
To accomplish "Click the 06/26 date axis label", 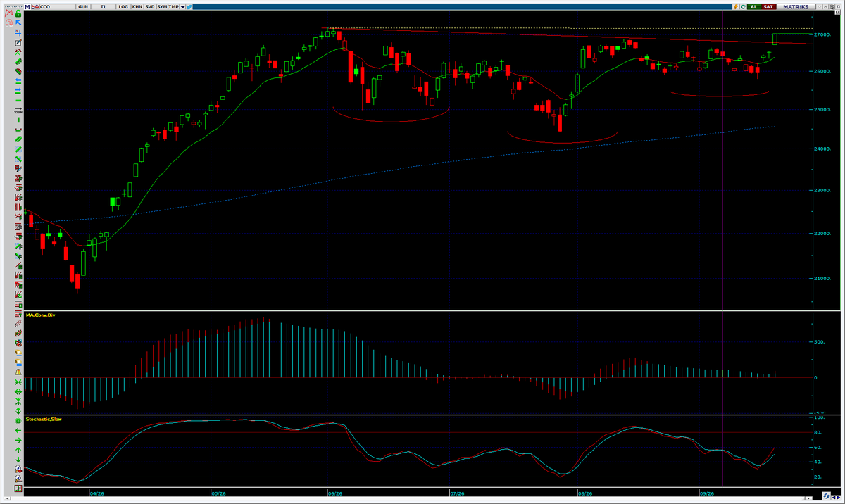I will (x=335, y=493).
